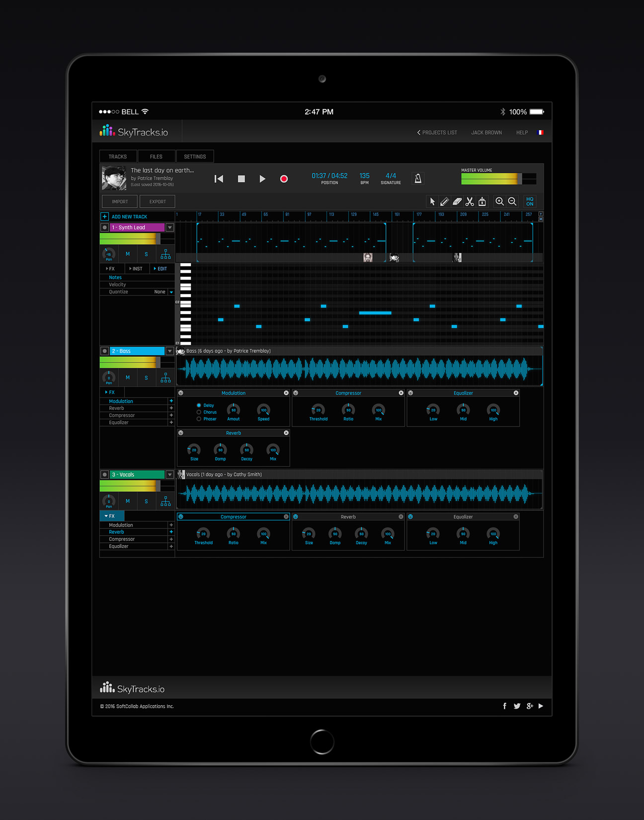644x820 pixels.
Task: Click the paste clipboard tool icon
Action: click(x=482, y=201)
